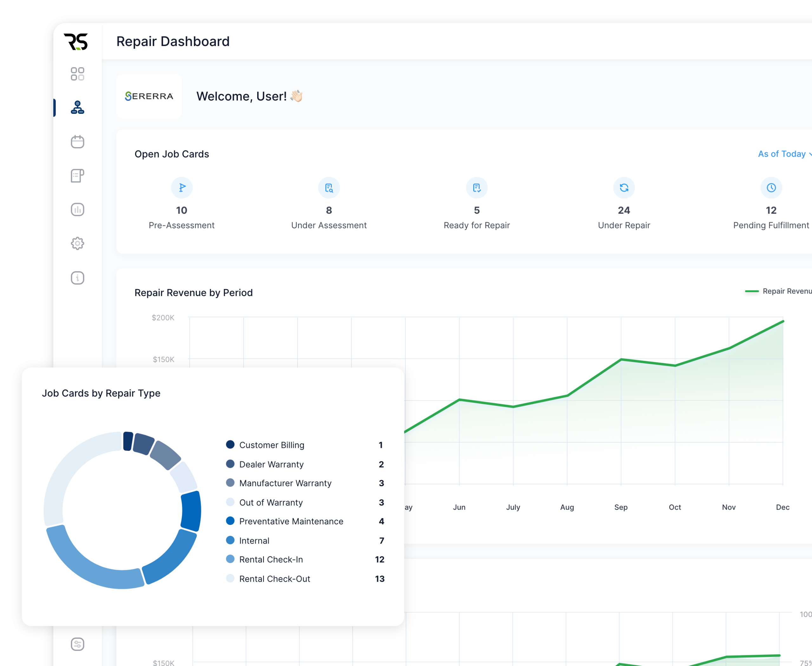Click the Repair Revenue green legend line

click(752, 291)
